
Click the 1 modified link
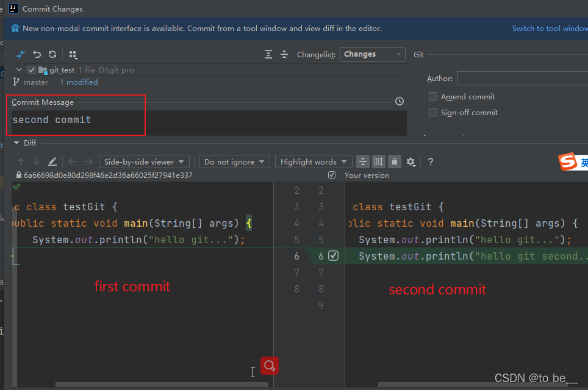[79, 82]
